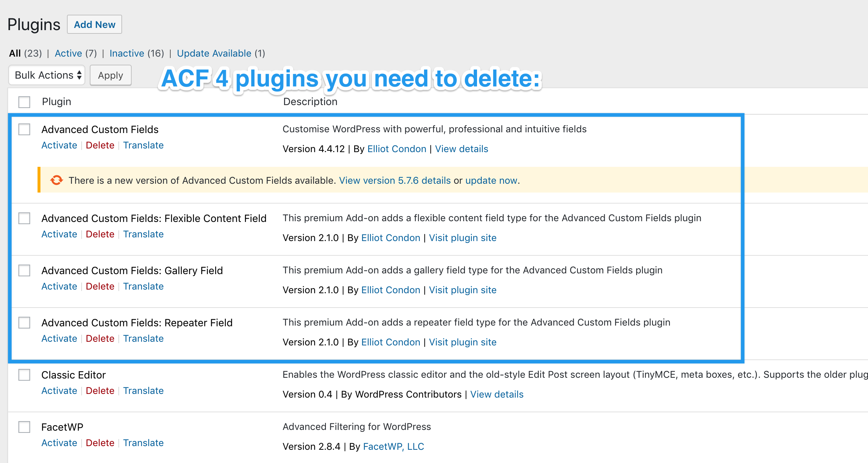Translate the Flexible Content Field add-on
The width and height of the screenshot is (868, 463).
pos(143,234)
